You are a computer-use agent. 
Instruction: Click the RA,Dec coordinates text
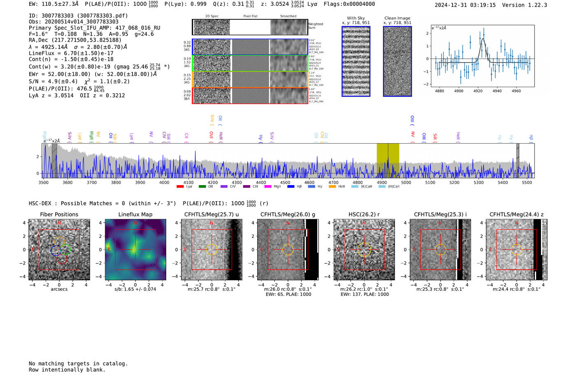point(75,40)
